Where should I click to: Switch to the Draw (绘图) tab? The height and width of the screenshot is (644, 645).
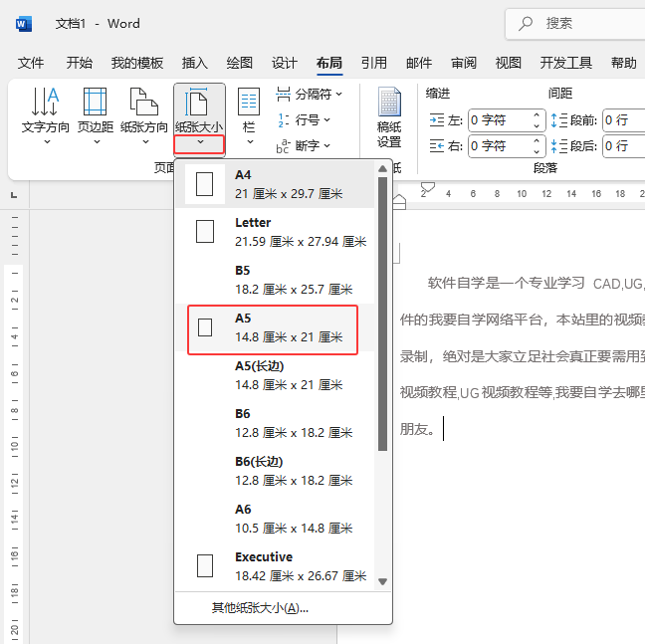(240, 63)
